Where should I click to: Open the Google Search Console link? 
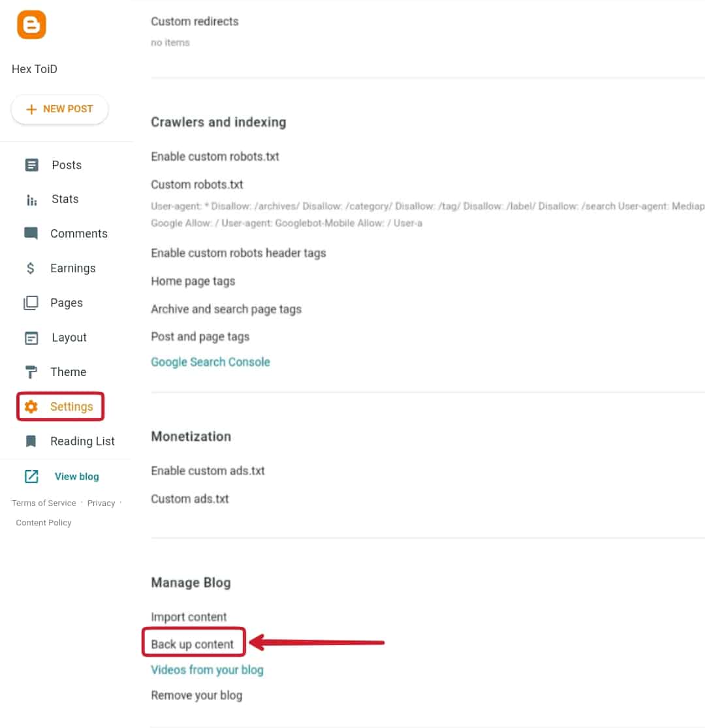(210, 362)
